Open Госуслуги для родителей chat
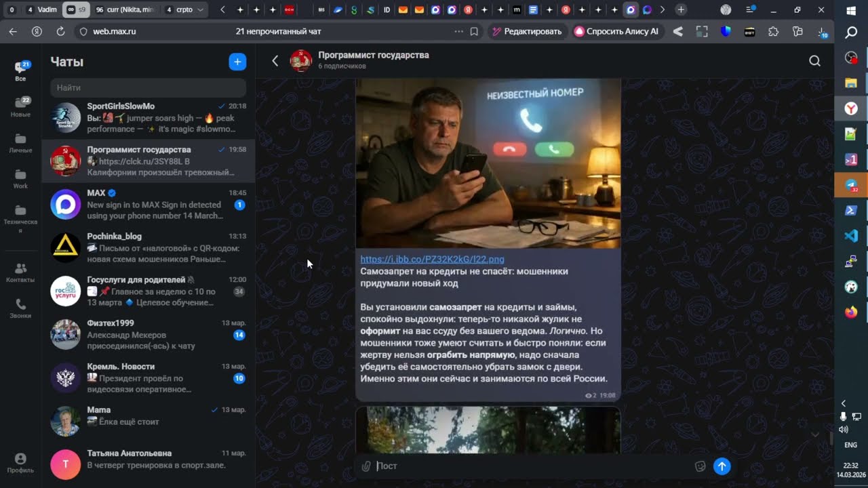Screen dimensions: 868x488 click(x=148, y=291)
